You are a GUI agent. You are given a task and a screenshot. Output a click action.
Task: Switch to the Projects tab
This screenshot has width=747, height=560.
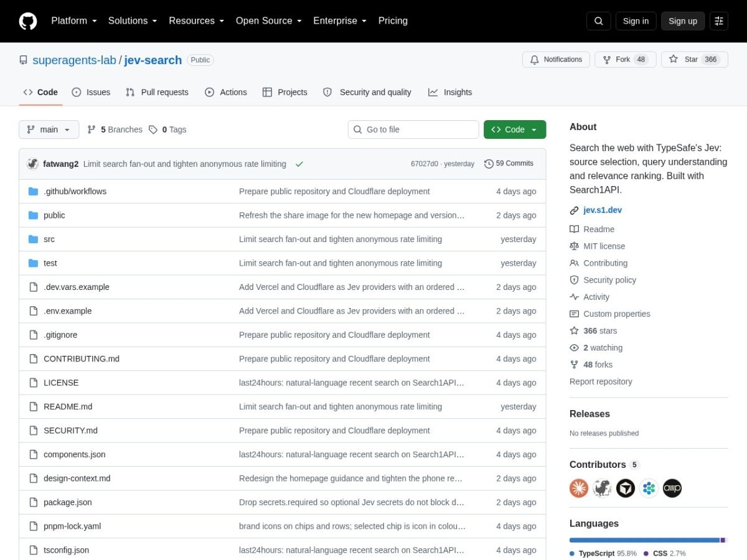(284, 92)
